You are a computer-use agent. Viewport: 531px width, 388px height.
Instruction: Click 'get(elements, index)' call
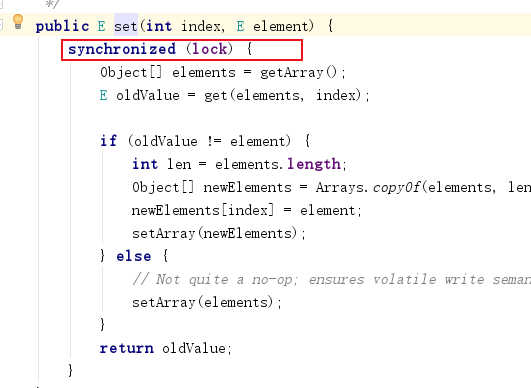(x=282, y=95)
